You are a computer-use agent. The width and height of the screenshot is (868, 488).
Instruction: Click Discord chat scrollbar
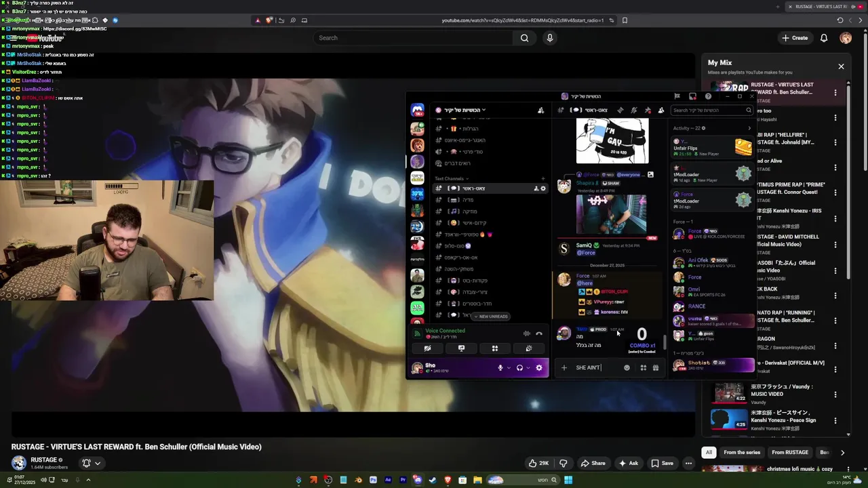[665, 342]
